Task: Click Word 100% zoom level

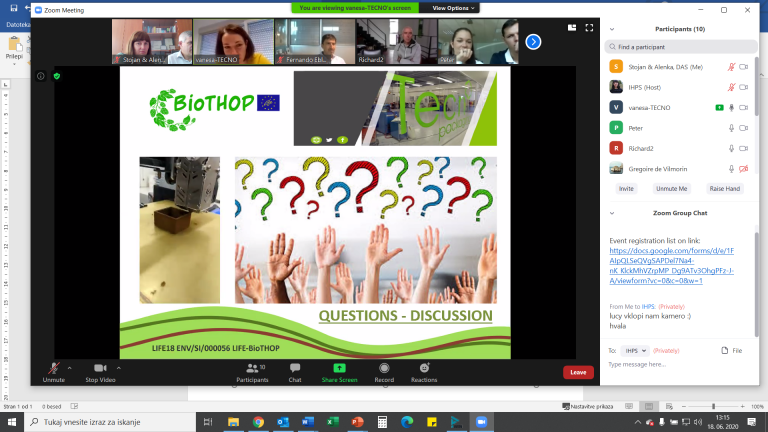Action: coord(758,407)
